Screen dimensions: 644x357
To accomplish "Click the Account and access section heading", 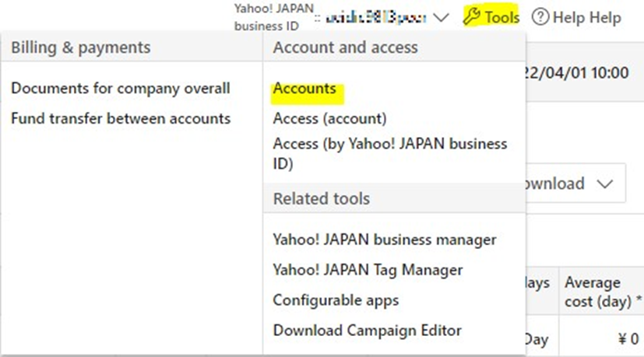I will pyautogui.click(x=345, y=47).
